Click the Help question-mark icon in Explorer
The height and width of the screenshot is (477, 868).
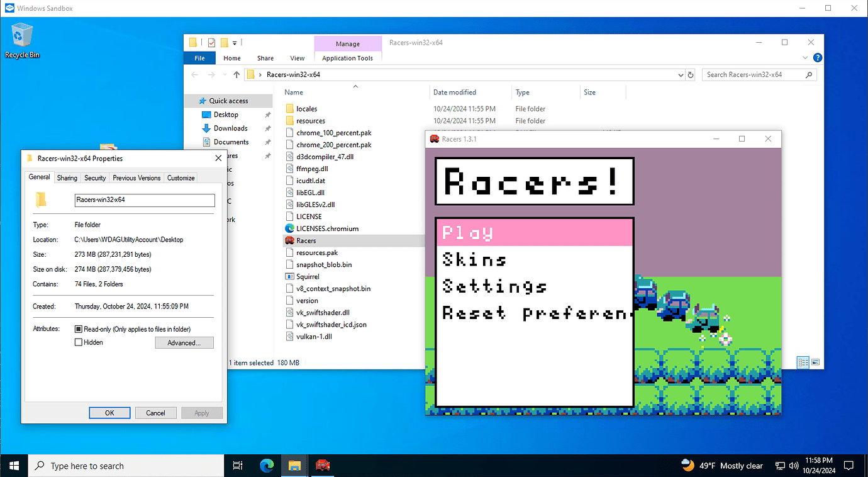click(x=817, y=57)
